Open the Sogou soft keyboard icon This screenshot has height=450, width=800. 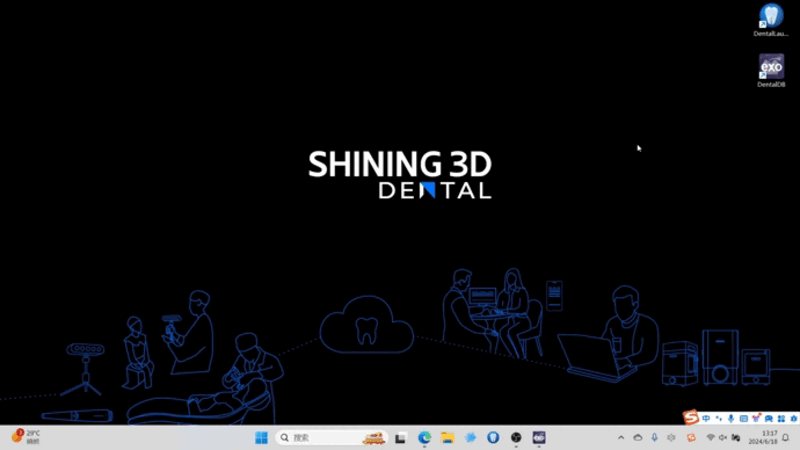(x=744, y=418)
